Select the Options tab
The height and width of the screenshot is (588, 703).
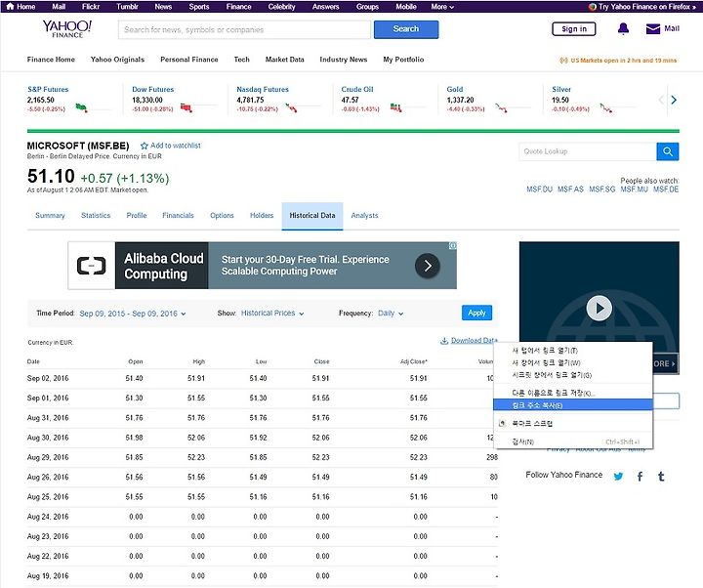(x=222, y=215)
